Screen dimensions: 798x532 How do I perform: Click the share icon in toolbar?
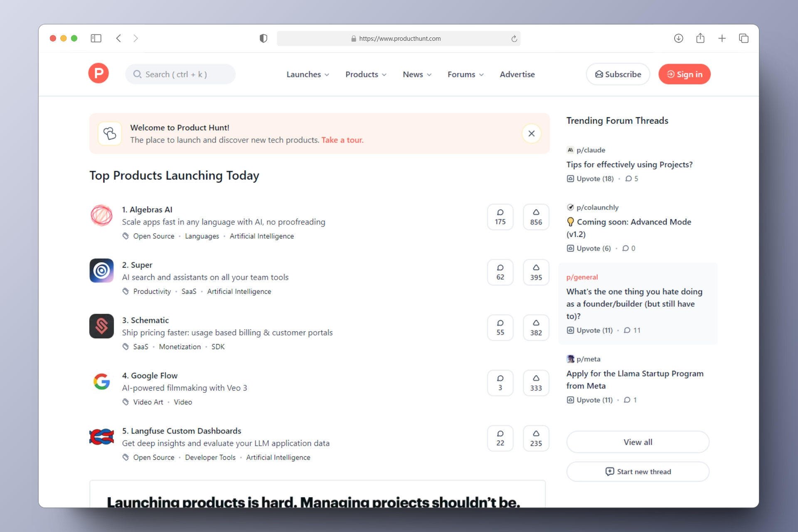click(x=700, y=38)
